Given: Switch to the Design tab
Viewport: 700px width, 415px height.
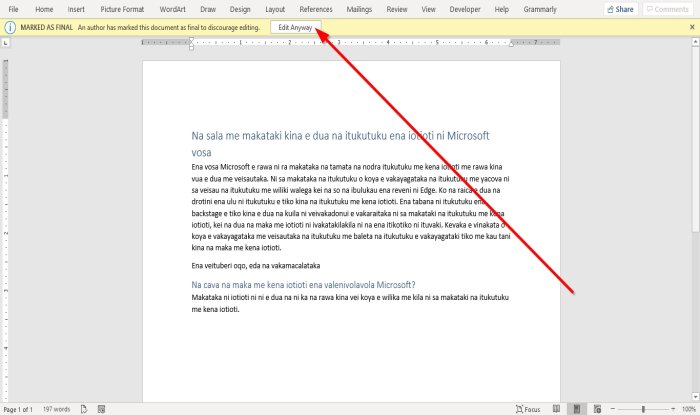Looking at the screenshot, I should 240,9.
